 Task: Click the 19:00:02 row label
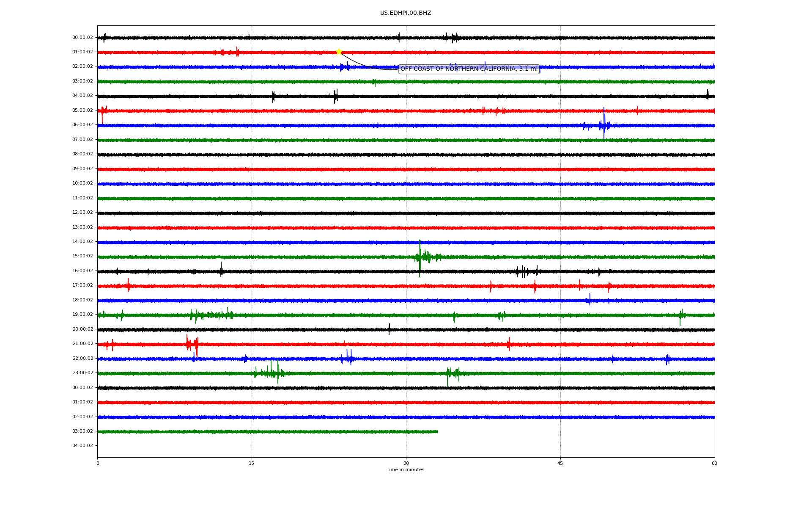82,315
